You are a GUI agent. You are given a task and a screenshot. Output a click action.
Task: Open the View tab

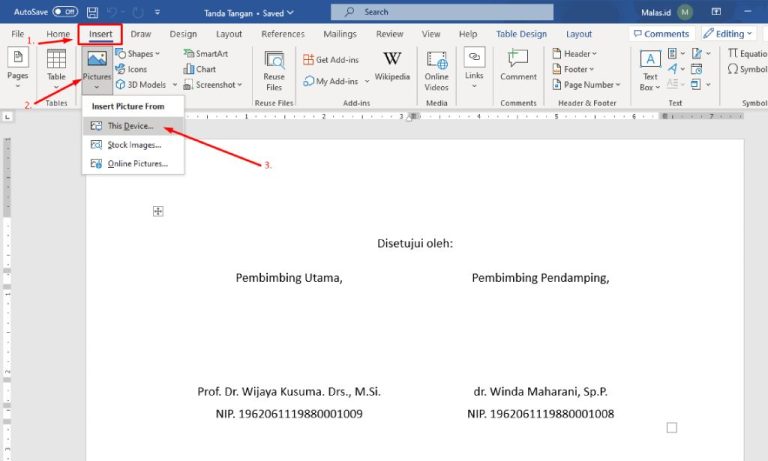[431, 34]
